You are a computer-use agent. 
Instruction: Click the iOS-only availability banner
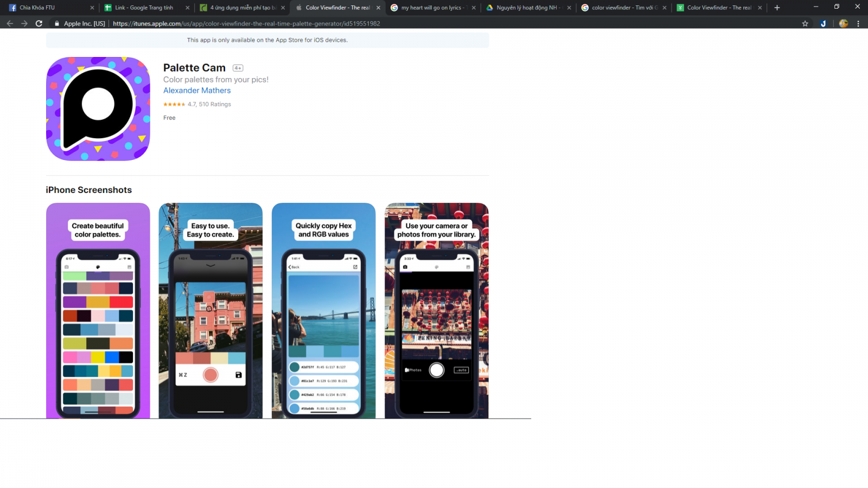[267, 40]
